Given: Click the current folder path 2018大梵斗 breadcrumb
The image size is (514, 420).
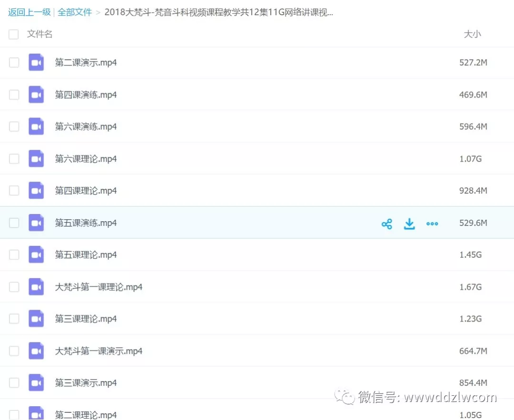Looking at the screenshot, I should point(218,12).
